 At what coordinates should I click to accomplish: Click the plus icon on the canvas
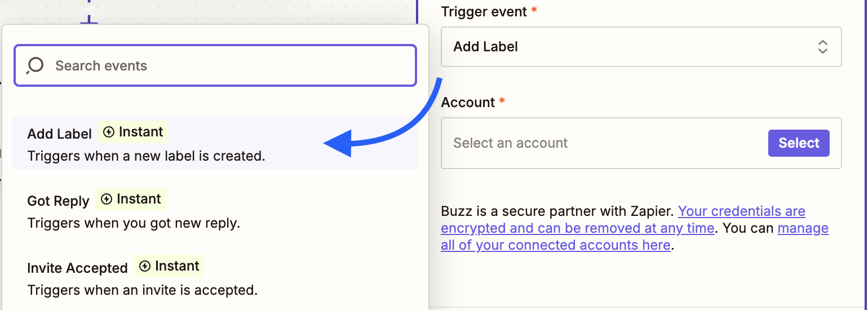[89, 20]
